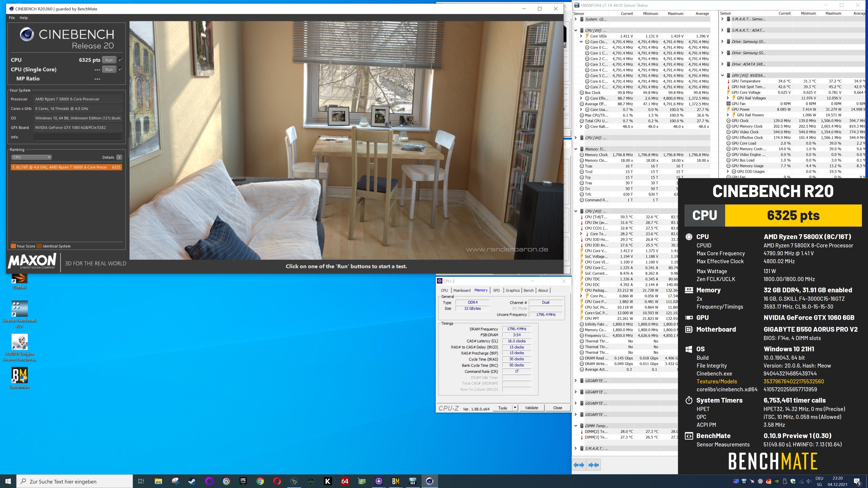Click HWiNFO expand-columns double arrow icon
The height and width of the screenshot is (488, 868).
(x=579, y=465)
